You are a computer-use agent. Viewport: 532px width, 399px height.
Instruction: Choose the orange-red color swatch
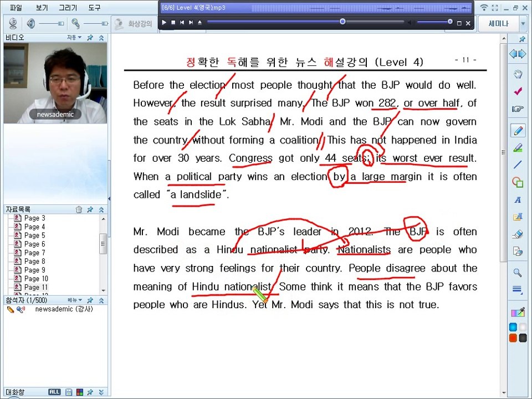(513, 337)
